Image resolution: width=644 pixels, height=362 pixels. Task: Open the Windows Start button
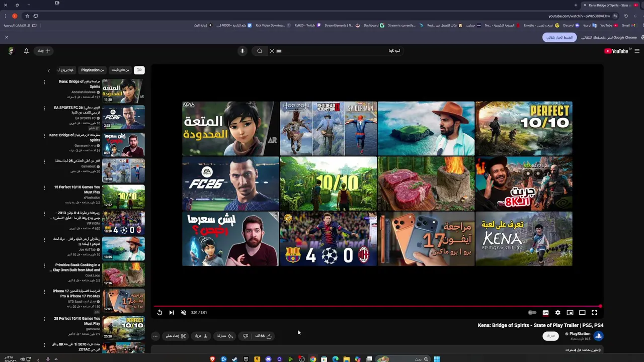pos(437,359)
